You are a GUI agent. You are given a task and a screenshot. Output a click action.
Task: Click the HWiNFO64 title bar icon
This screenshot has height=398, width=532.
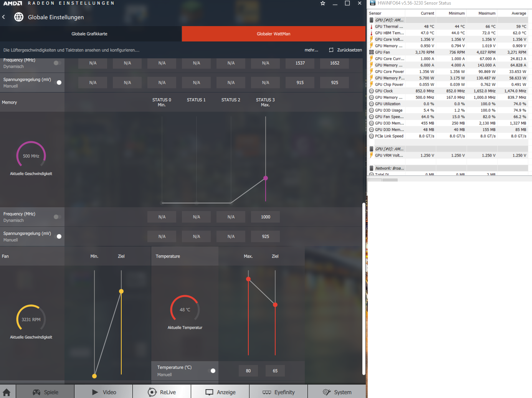coord(372,3)
